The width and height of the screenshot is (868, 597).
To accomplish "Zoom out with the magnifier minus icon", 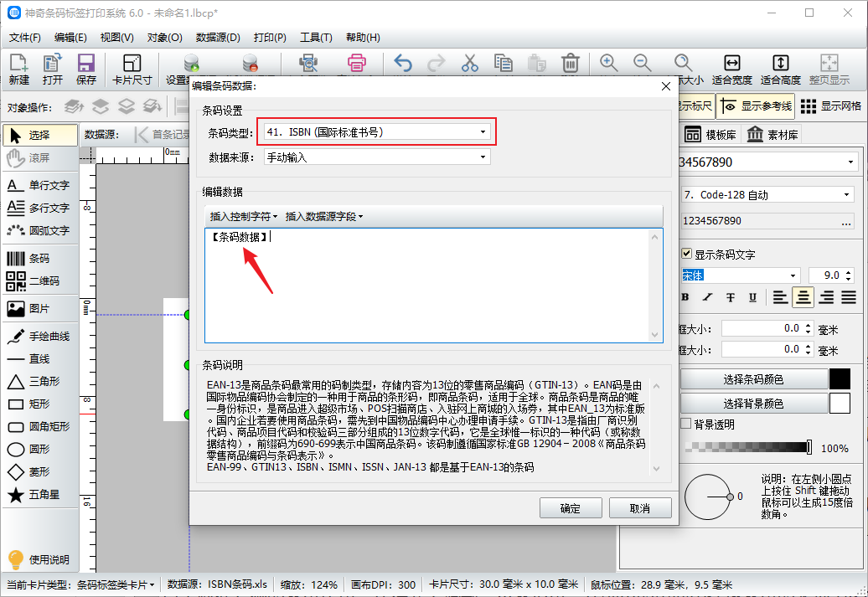I will pos(642,63).
